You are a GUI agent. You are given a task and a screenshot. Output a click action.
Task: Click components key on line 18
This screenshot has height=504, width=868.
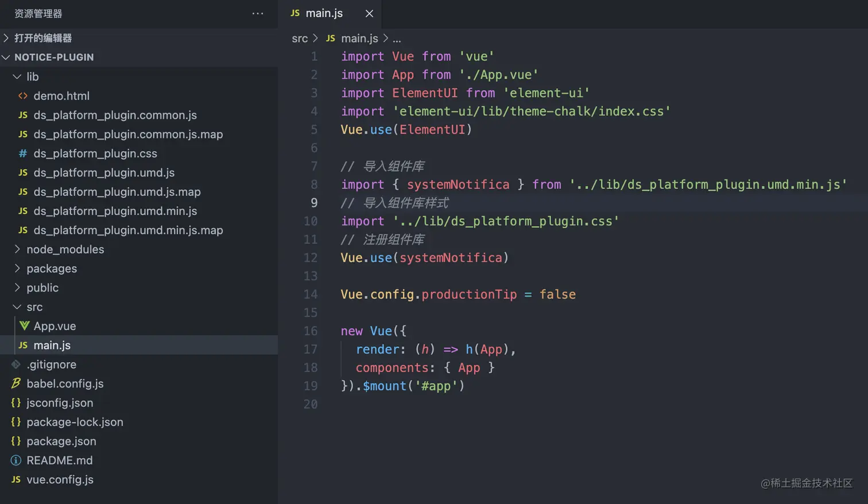point(392,367)
